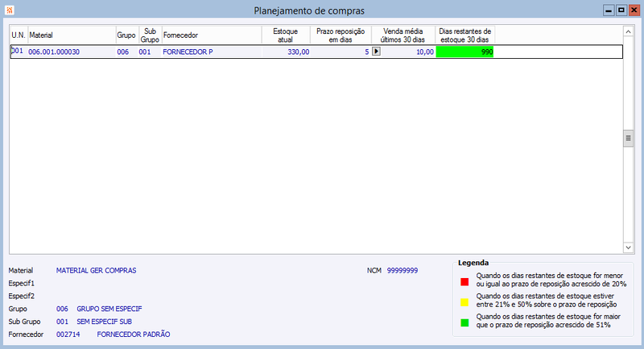The width and height of the screenshot is (644, 349).
Task: Click the yellow legend color square
Action: pos(464,302)
